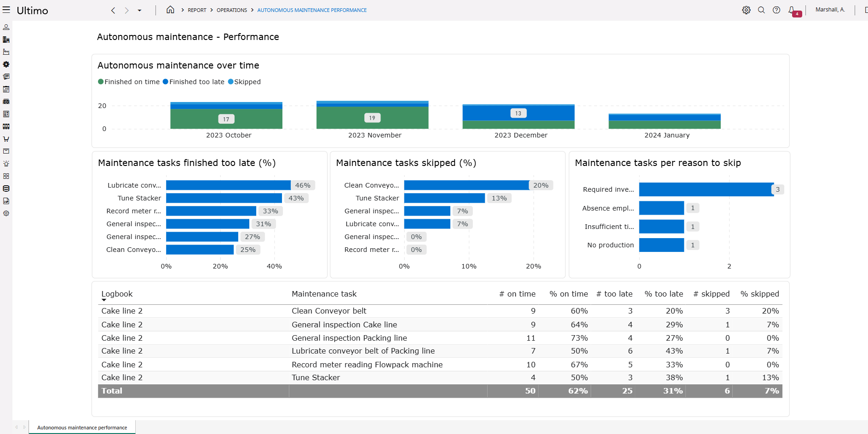Image resolution: width=868 pixels, height=434 pixels.
Task: Open the shopping cart sidebar icon
Action: (6, 139)
